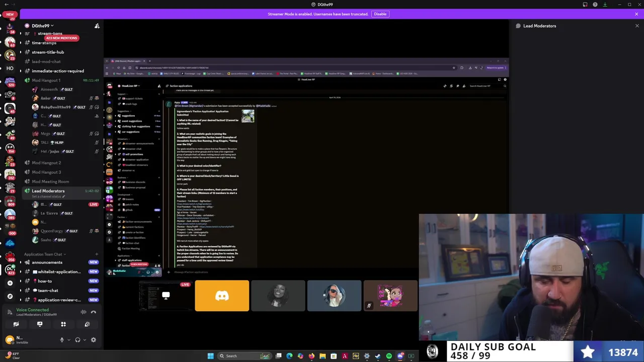Select the stream-title-hub channel
This screenshot has height=362, width=644.
tap(48, 52)
